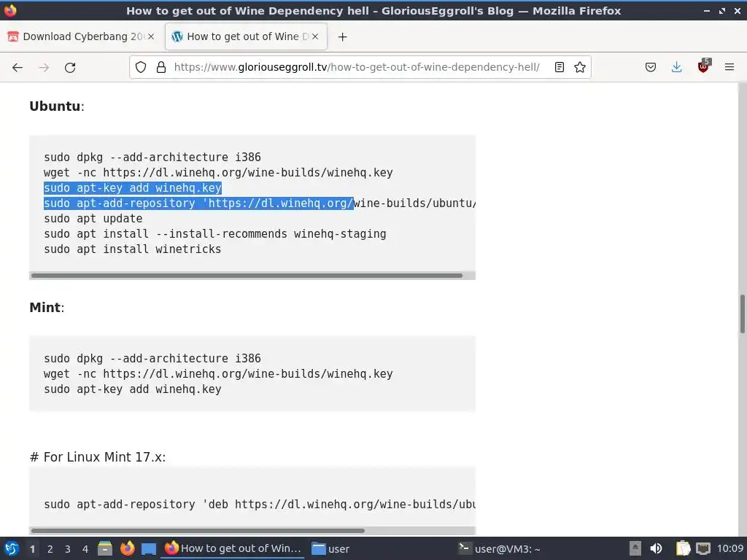Open the user folder taskbar window
This screenshot has width=747, height=560.
click(330, 548)
